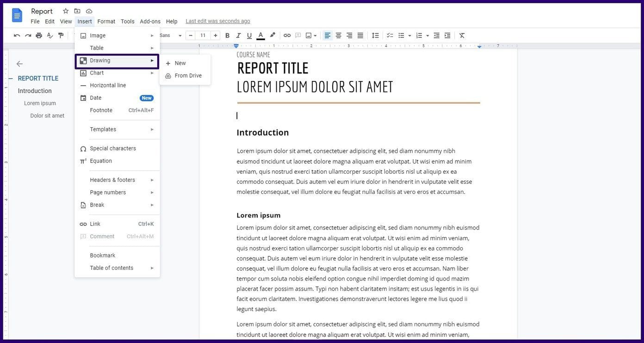Set right text alignment

click(x=349, y=36)
